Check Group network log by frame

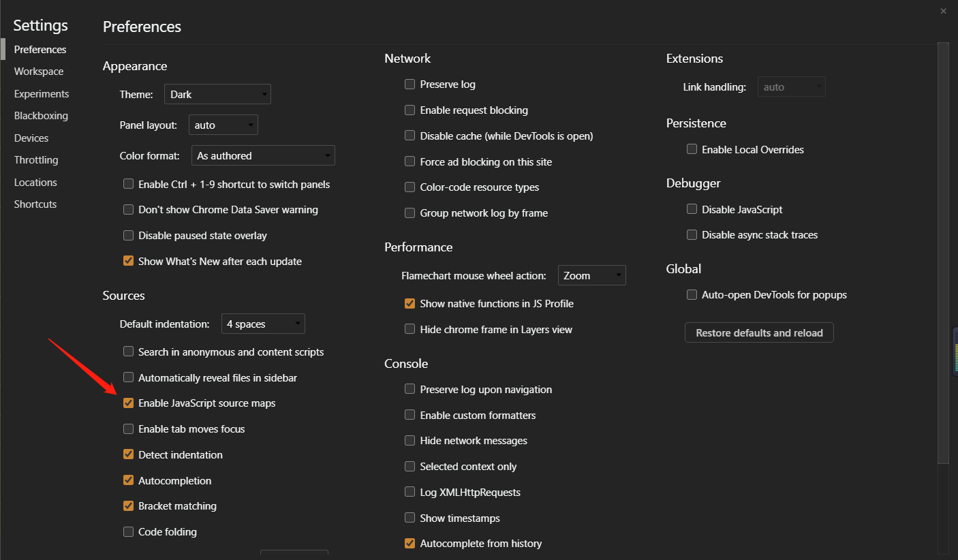(410, 213)
